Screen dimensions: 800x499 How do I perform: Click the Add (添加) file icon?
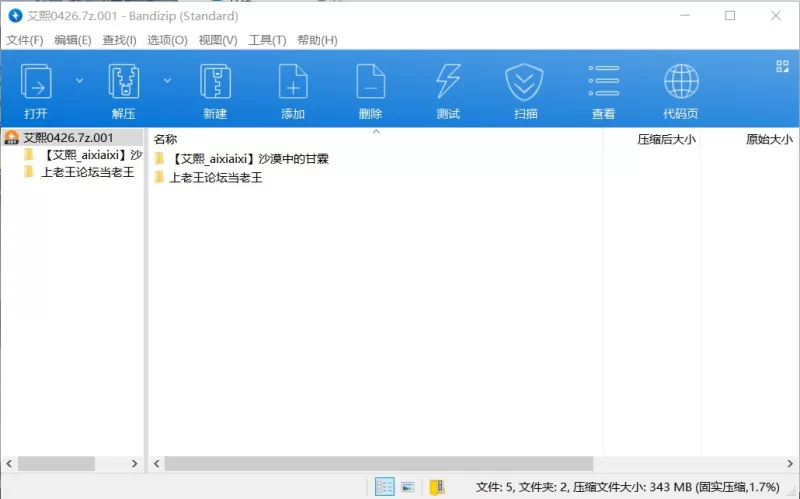[293, 82]
